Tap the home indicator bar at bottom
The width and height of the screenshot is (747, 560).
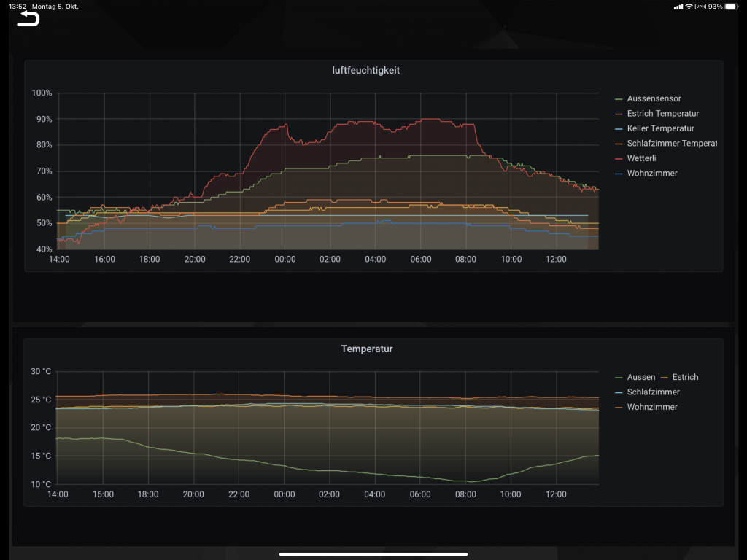(x=373, y=554)
